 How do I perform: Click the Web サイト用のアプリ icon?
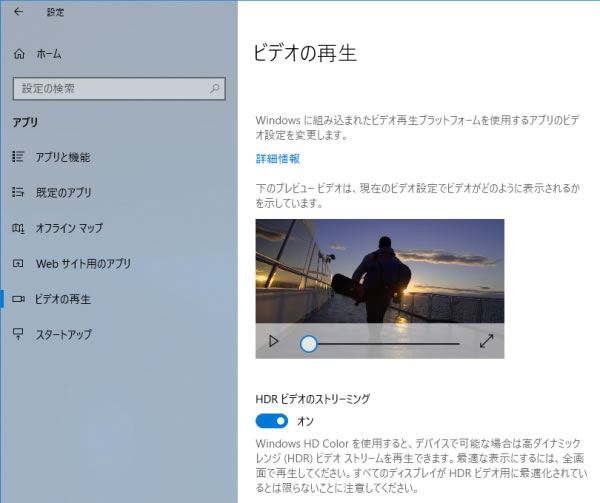pyautogui.click(x=18, y=263)
